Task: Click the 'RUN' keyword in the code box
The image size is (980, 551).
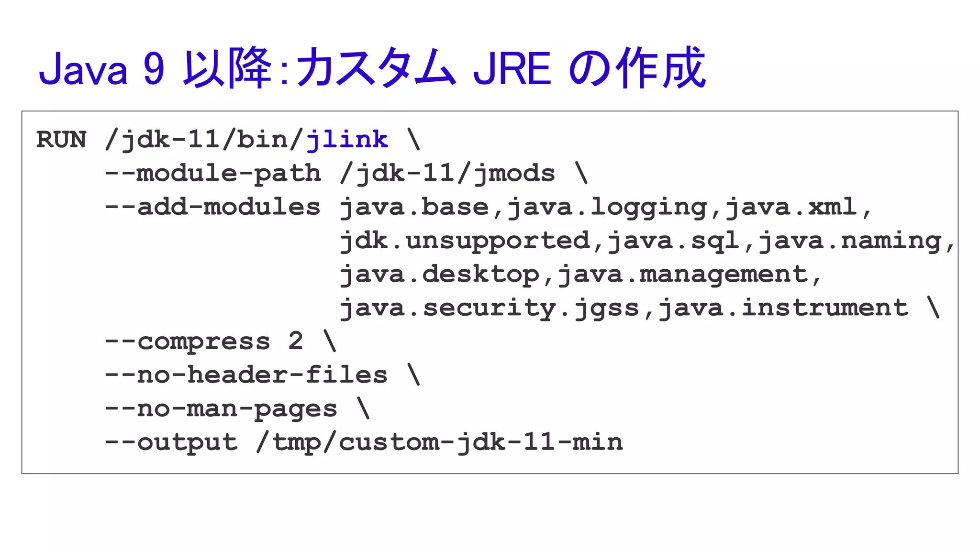Action: (61, 140)
